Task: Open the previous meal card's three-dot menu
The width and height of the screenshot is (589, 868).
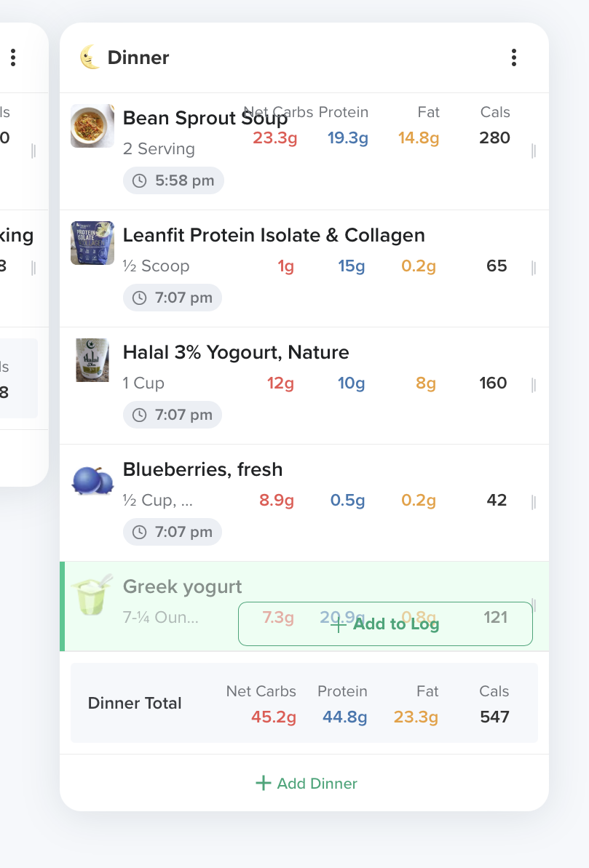Action: pos(13,57)
